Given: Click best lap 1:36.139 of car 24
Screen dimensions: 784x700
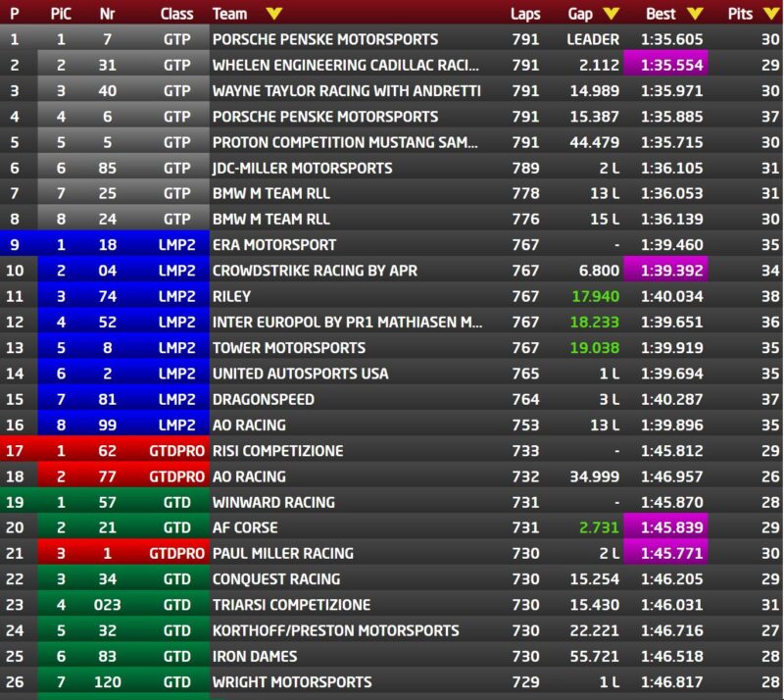Looking at the screenshot, I should point(671,220).
